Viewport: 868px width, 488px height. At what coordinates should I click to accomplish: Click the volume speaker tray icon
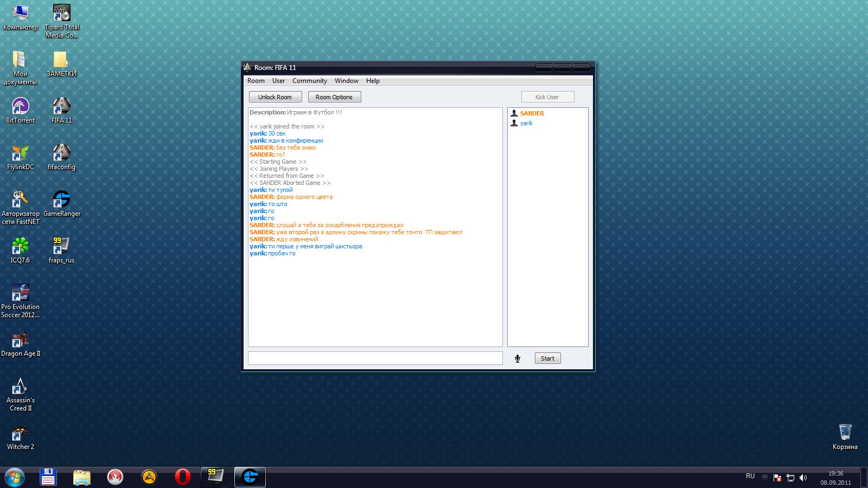pyautogui.click(x=803, y=478)
